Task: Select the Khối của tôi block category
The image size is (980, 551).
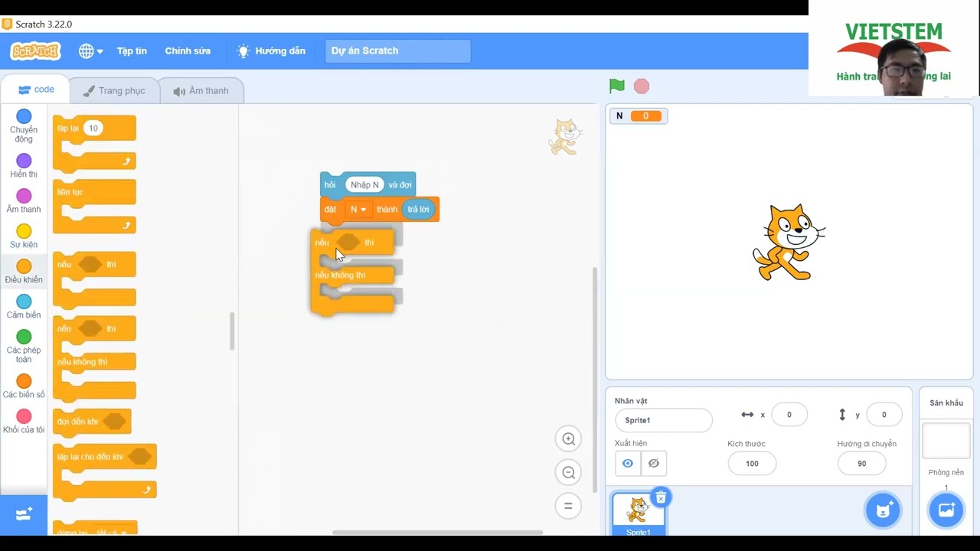Action: click(x=24, y=422)
